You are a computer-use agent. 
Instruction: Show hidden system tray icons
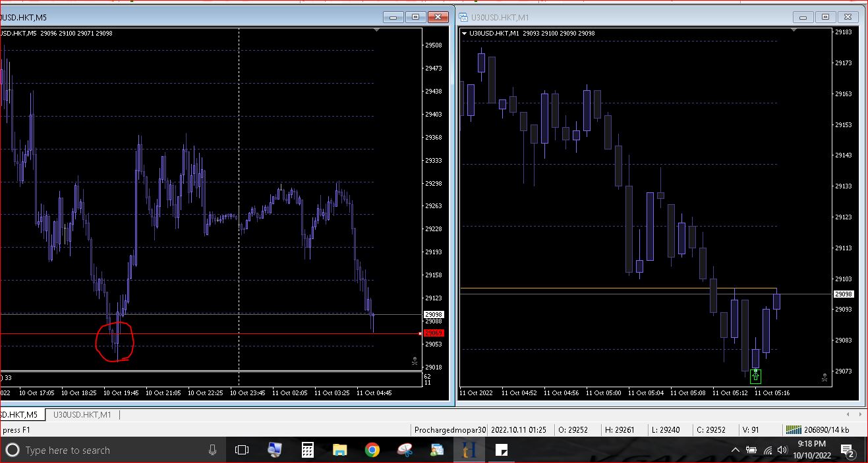point(736,450)
